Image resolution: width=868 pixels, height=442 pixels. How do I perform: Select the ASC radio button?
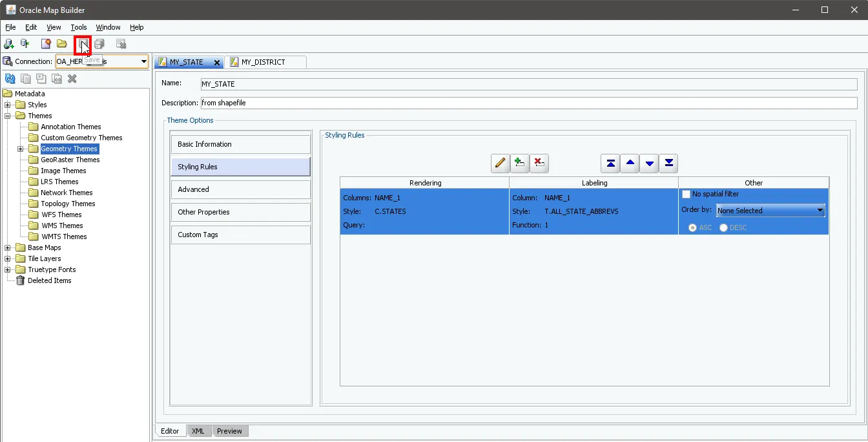pos(693,227)
